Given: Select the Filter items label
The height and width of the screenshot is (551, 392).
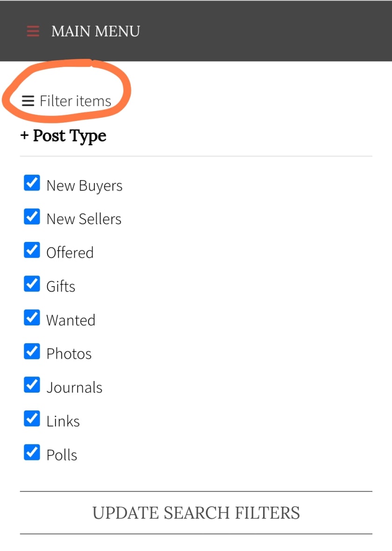Looking at the screenshot, I should (76, 101).
